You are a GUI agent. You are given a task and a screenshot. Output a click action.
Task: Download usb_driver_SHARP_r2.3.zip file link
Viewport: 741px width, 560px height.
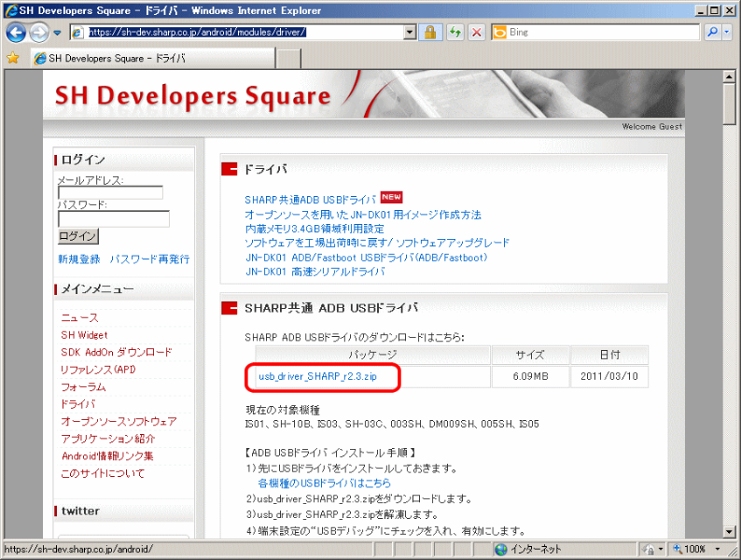317,377
